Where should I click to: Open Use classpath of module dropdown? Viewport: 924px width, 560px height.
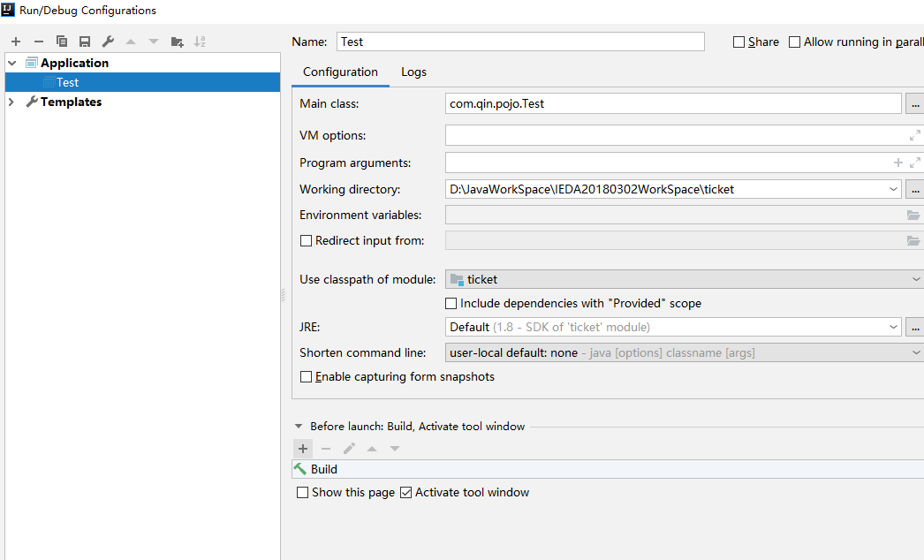tap(915, 279)
